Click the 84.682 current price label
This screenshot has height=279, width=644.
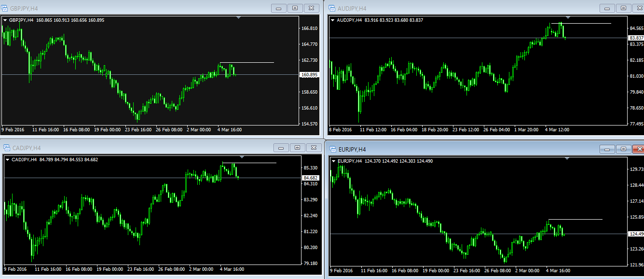tap(311, 178)
